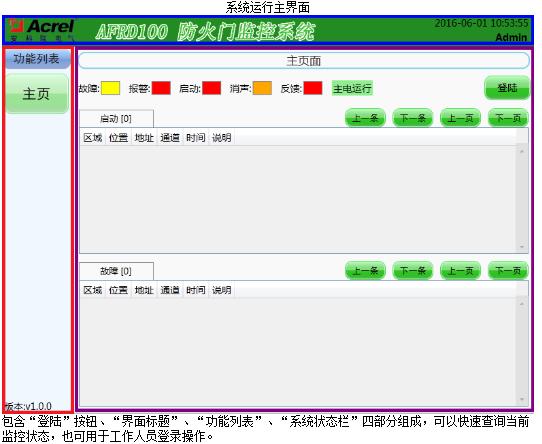Click 上一条 in the 故障 panel
Viewport: 542px width, 444px height.
(x=365, y=271)
